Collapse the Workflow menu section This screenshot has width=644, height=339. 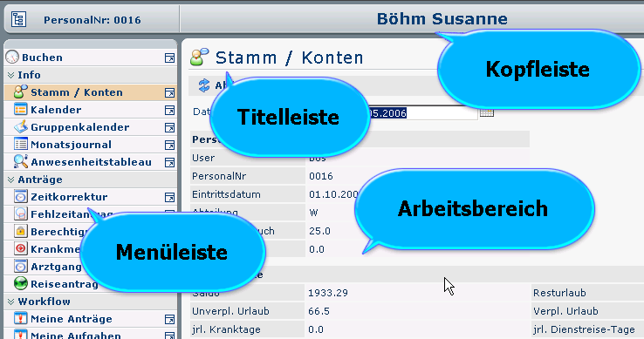[x=11, y=302]
